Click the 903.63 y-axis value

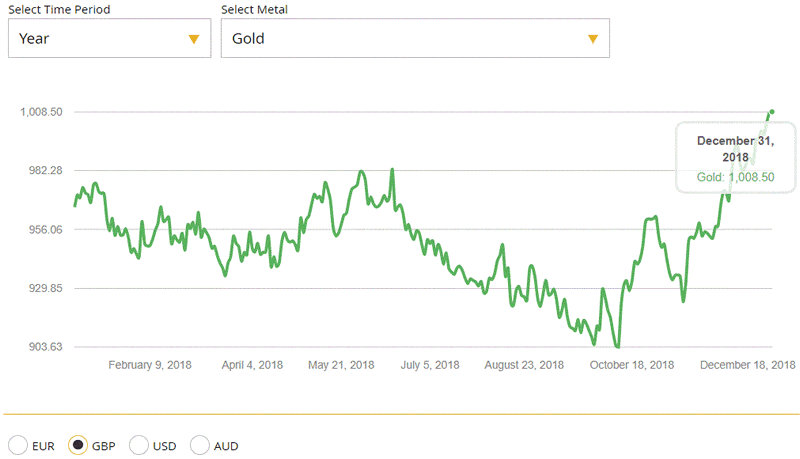(45, 347)
